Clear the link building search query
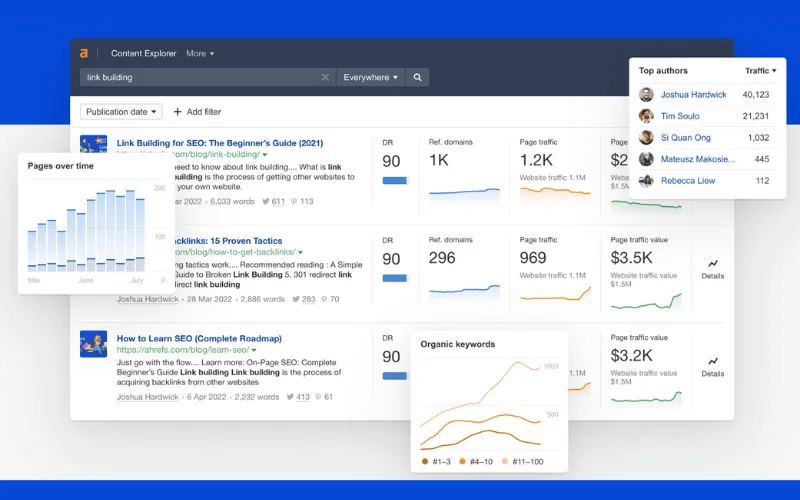Screen dimensions: 800x500 [325, 78]
